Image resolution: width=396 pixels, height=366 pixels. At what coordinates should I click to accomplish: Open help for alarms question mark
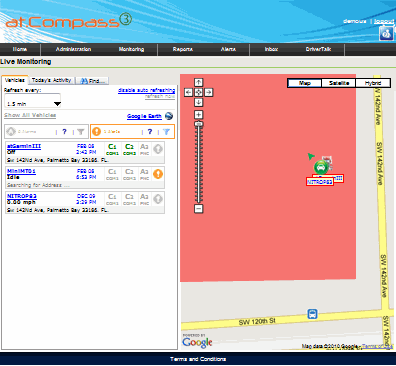click(64, 131)
